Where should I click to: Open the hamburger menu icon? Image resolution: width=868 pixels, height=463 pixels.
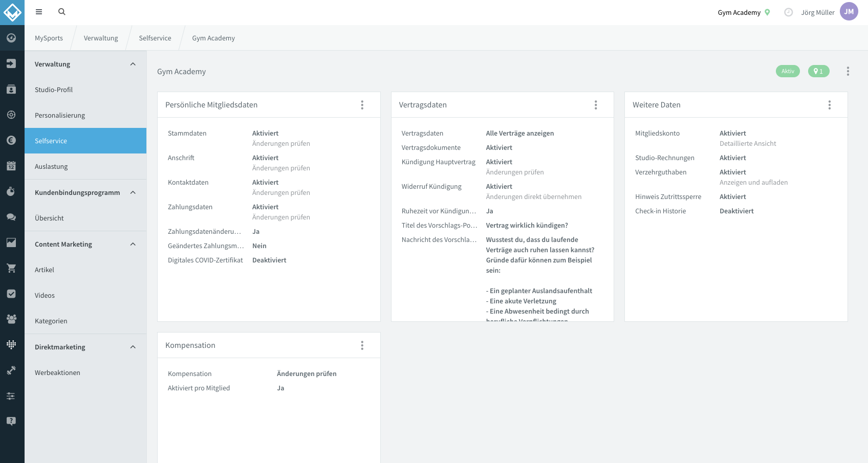(x=39, y=12)
